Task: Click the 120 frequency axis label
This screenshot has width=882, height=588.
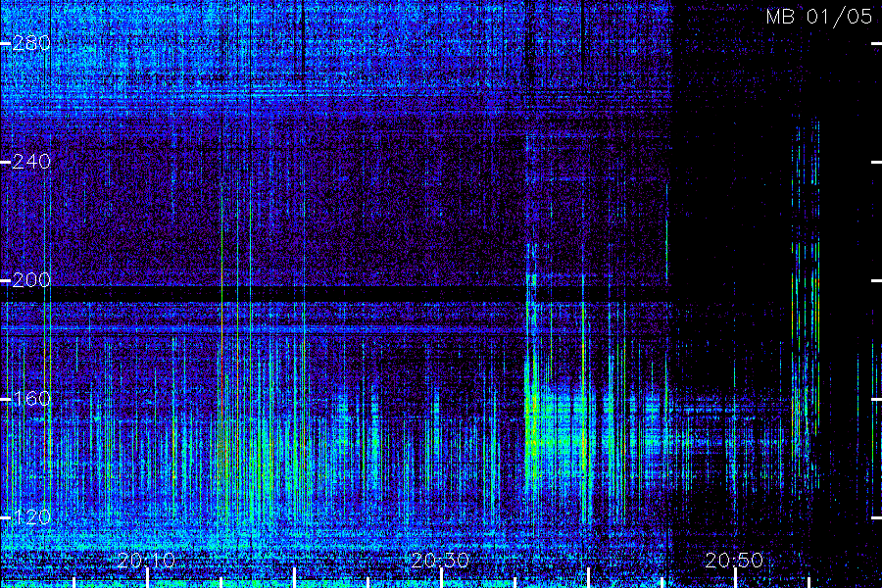Action: pyautogui.click(x=31, y=517)
